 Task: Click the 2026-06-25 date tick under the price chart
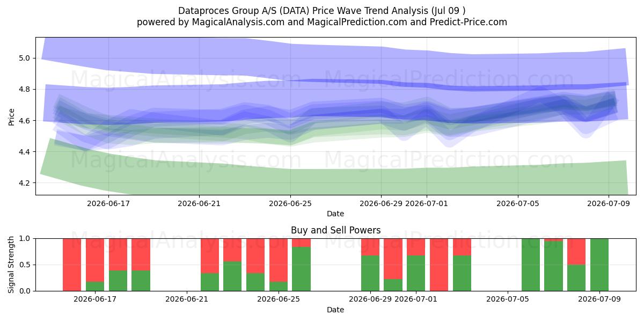point(290,203)
